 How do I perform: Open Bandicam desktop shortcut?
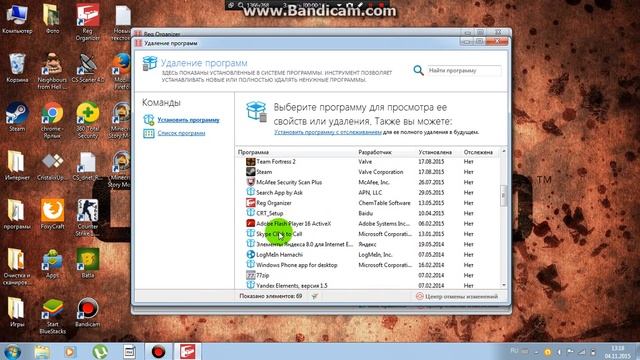(x=87, y=313)
